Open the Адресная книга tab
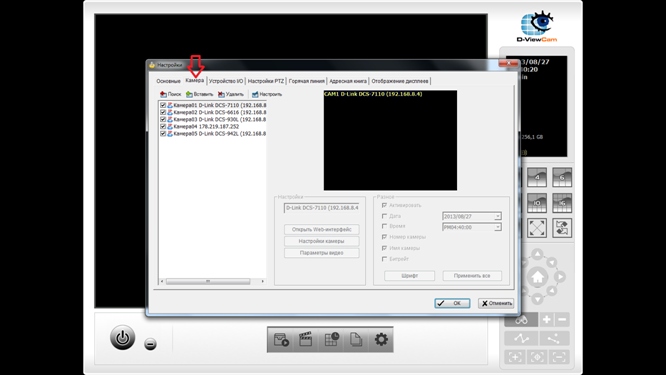The image size is (667, 375). pyautogui.click(x=348, y=81)
